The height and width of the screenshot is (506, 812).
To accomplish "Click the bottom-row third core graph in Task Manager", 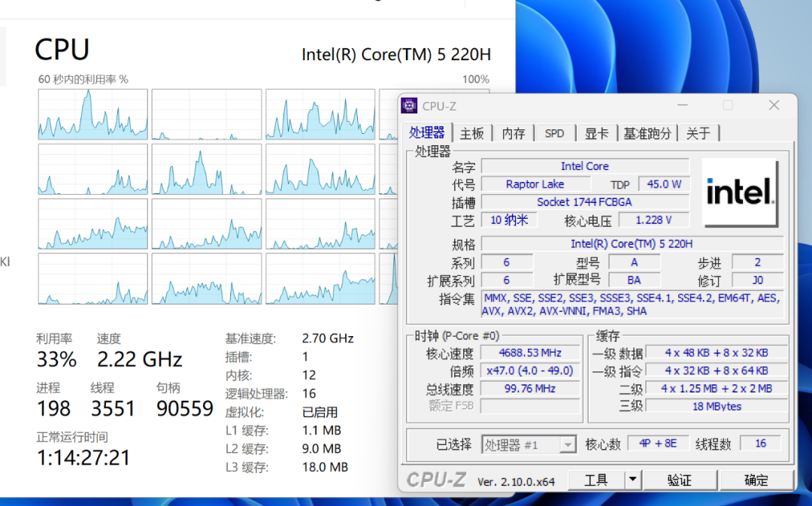I will (x=320, y=279).
